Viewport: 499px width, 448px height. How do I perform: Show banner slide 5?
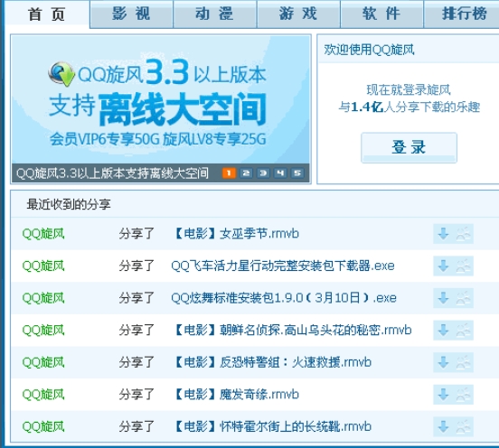[x=297, y=173]
